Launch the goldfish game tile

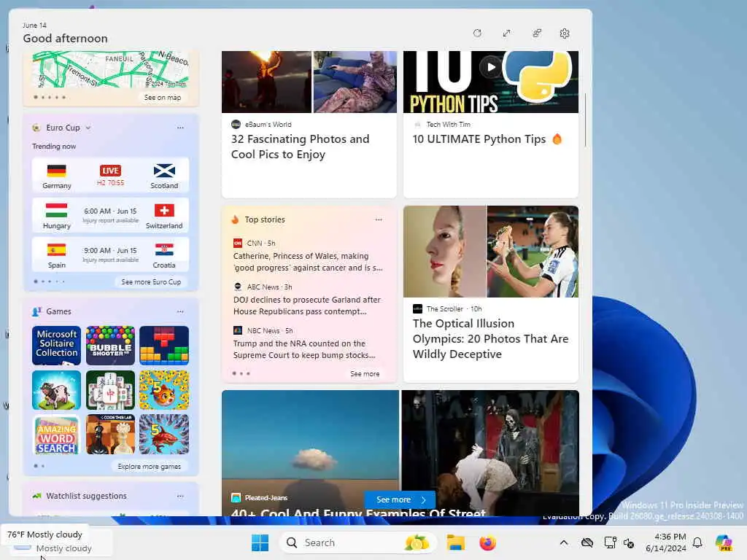[164, 390]
